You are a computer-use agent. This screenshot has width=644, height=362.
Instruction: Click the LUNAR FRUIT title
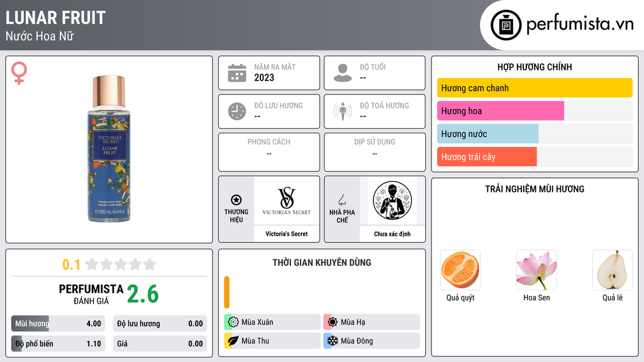(55, 18)
